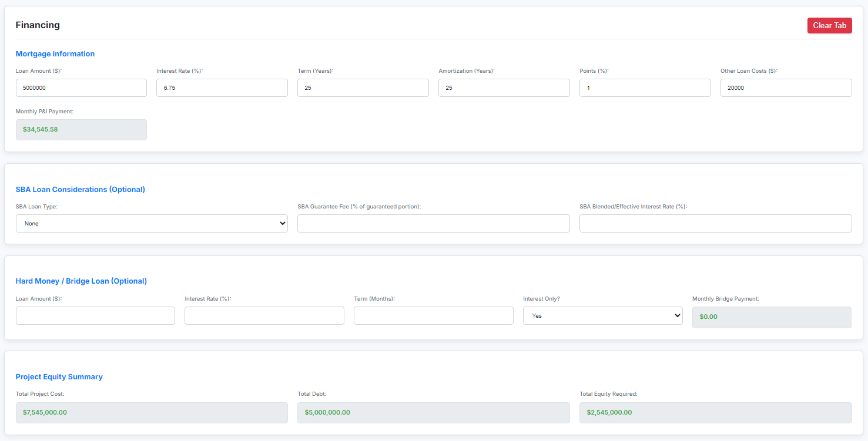Edit the Other Loan Costs field showing 20000
This screenshot has height=441, width=868.
click(x=786, y=87)
